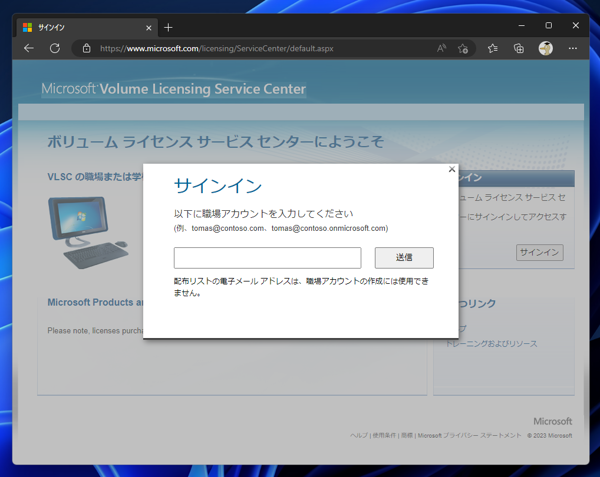Image resolution: width=600 pixels, height=477 pixels.
Task: Reload the page with refresh icon
Action: click(55, 48)
